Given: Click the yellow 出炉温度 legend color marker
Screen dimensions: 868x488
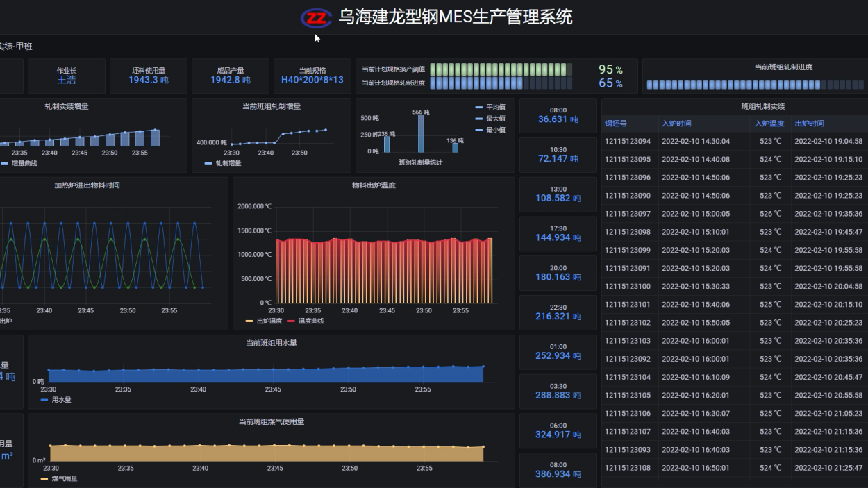Looking at the screenshot, I should 249,321.
